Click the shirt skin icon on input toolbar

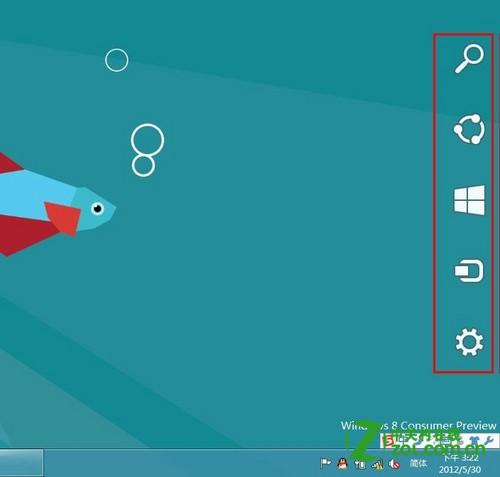click(475, 441)
